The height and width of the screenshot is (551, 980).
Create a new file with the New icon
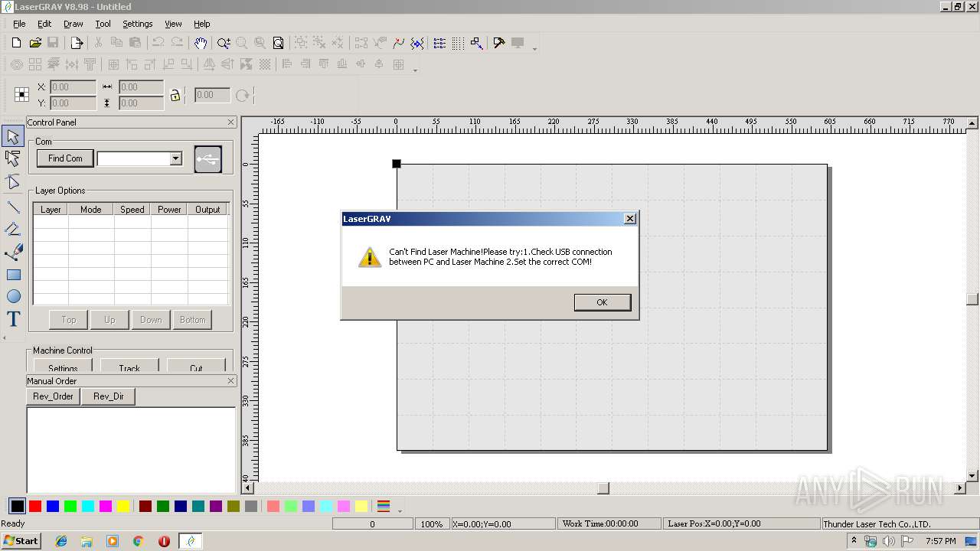pyautogui.click(x=16, y=43)
